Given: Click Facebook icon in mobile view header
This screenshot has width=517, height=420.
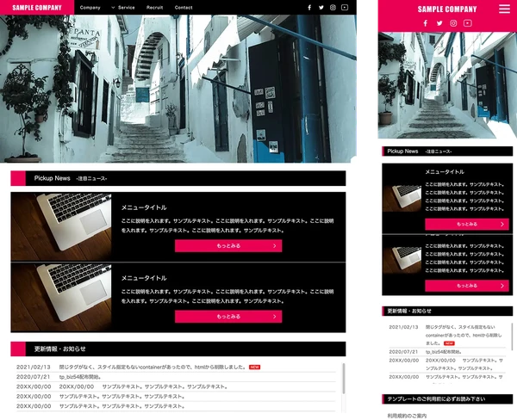Looking at the screenshot, I should tap(426, 23).
